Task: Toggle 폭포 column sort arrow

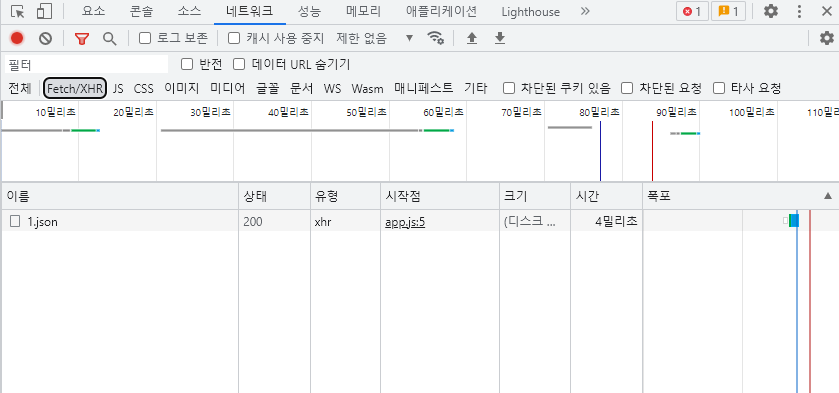Action: 828,196
